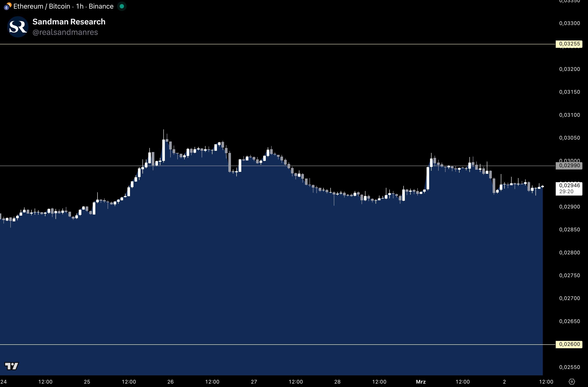Click the 0,02700 price scale label
This screenshot has width=588, height=387.
[569, 298]
